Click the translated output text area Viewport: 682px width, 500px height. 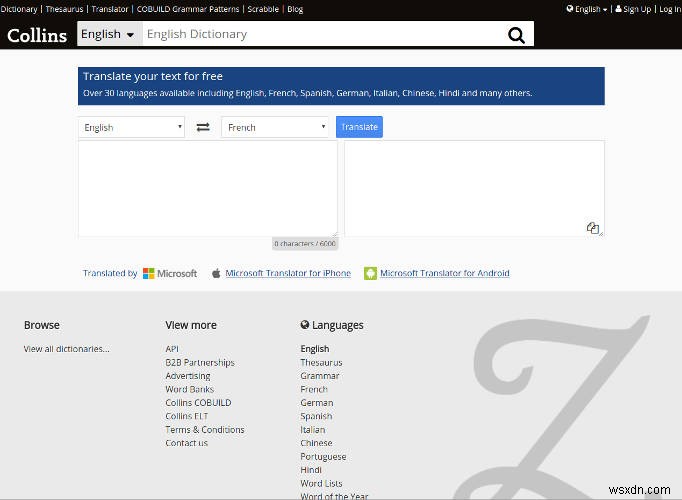click(x=474, y=189)
